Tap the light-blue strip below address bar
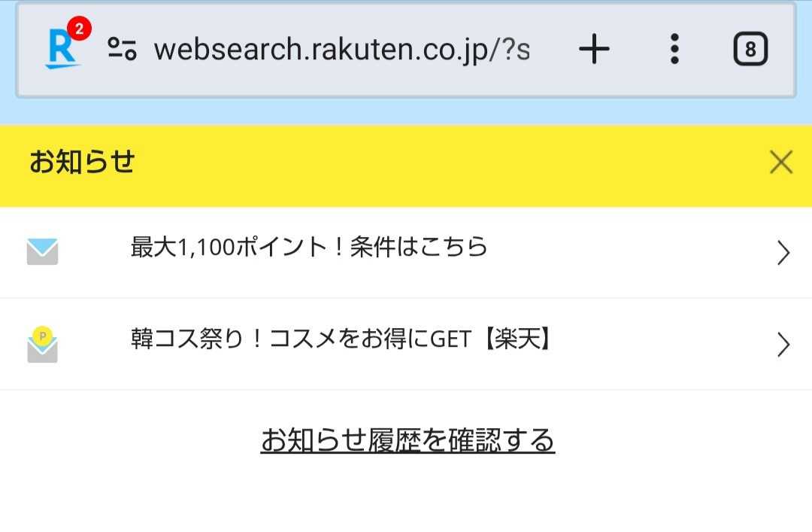 tap(406, 111)
